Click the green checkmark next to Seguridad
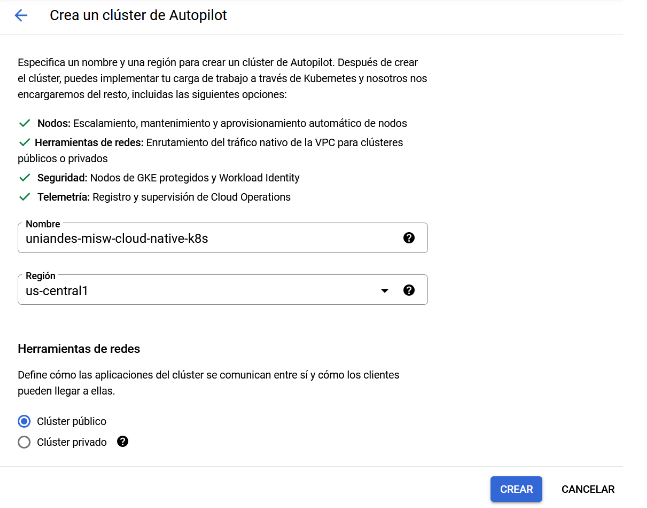Viewport: 647px width, 508px height. point(25,177)
